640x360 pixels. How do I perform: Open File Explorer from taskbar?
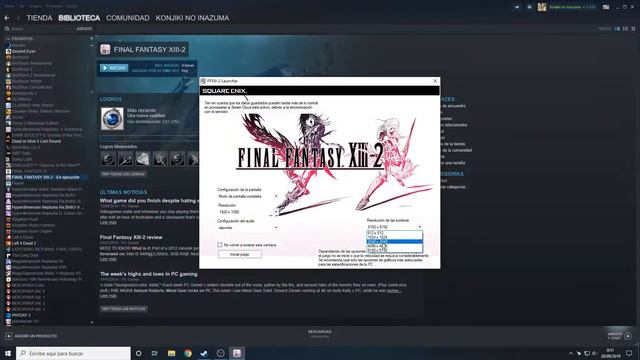click(x=171, y=353)
